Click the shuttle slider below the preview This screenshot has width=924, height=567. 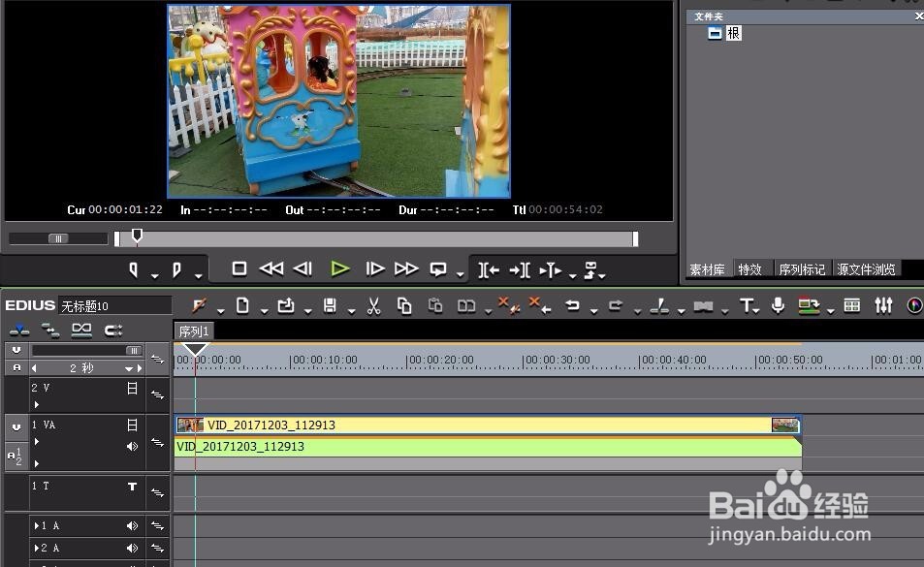pyautogui.click(x=58, y=238)
